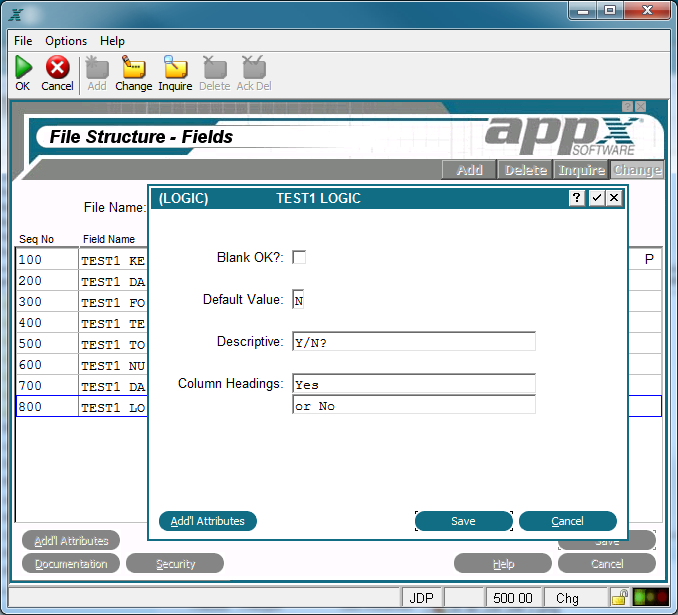Click the traffic light status indicator
This screenshot has height=615, width=678.
[651, 597]
